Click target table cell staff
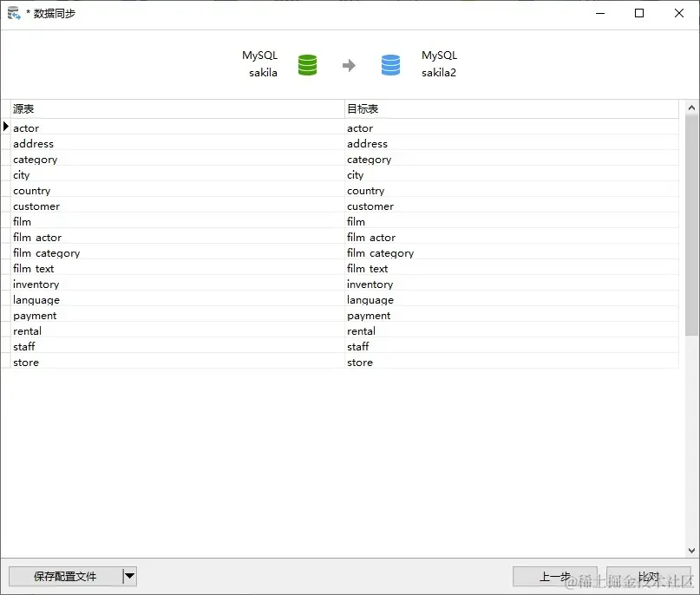 coord(512,345)
